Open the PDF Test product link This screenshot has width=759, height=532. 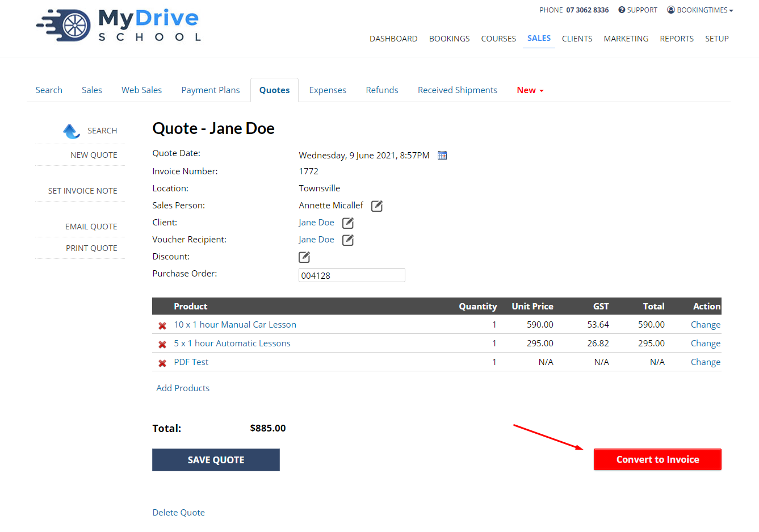coord(191,362)
